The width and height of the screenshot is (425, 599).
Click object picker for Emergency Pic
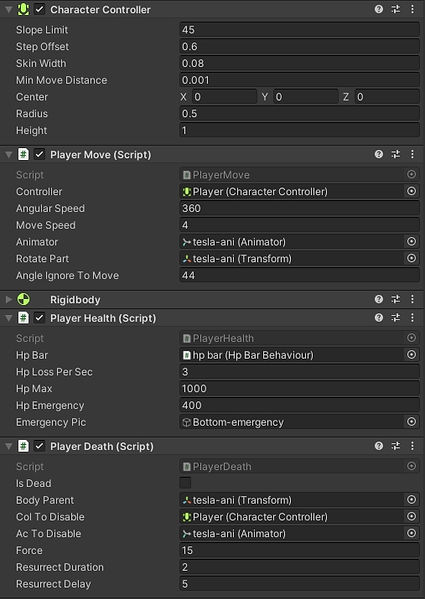[x=411, y=422]
